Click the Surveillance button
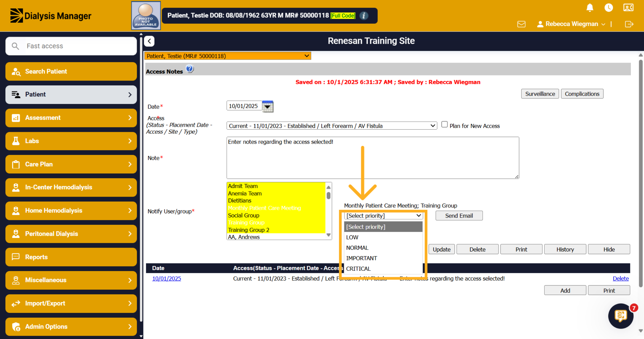The image size is (644, 339). 540,94
